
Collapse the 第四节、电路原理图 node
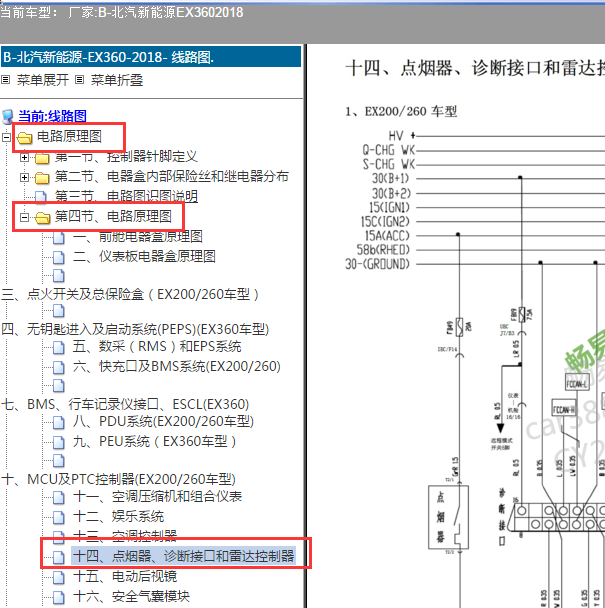pyautogui.click(x=24, y=217)
